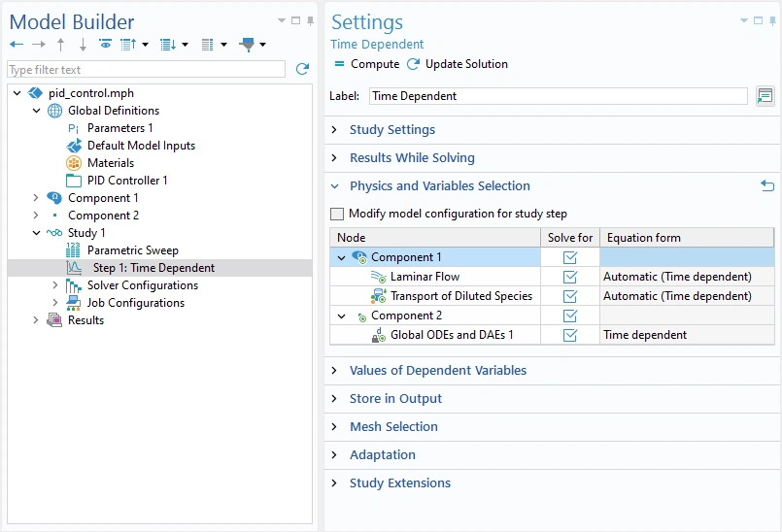This screenshot has width=782, height=532.
Task: Expand the Study Settings section
Action: pyautogui.click(x=391, y=130)
